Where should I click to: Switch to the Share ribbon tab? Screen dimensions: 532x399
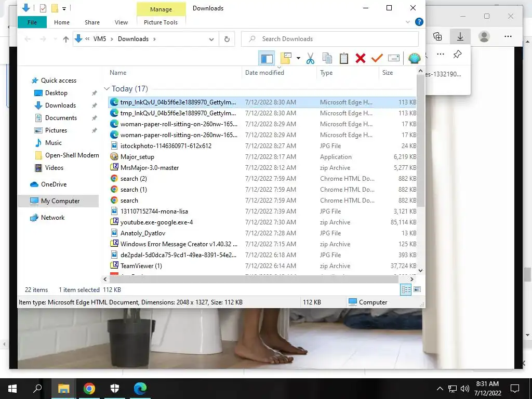pyautogui.click(x=92, y=22)
